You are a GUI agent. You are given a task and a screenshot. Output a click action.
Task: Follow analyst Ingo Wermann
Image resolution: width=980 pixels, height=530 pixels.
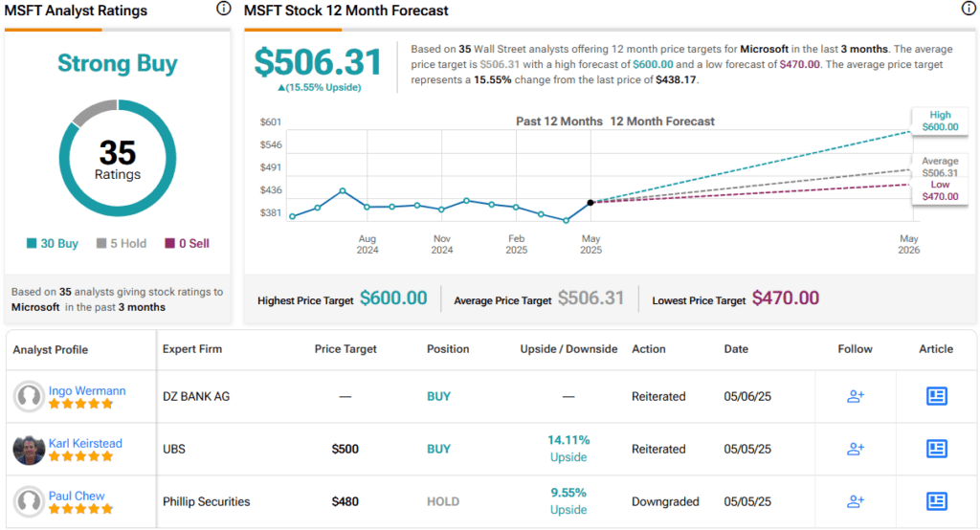point(856,396)
